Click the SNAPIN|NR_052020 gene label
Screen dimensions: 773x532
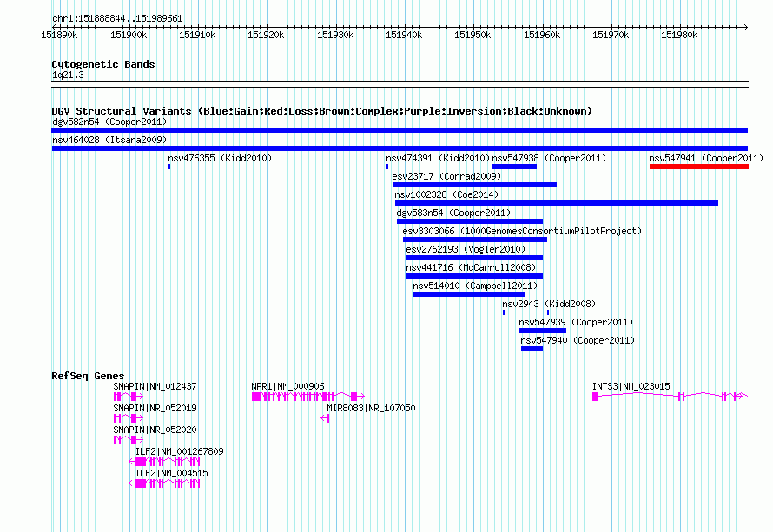click(x=155, y=430)
